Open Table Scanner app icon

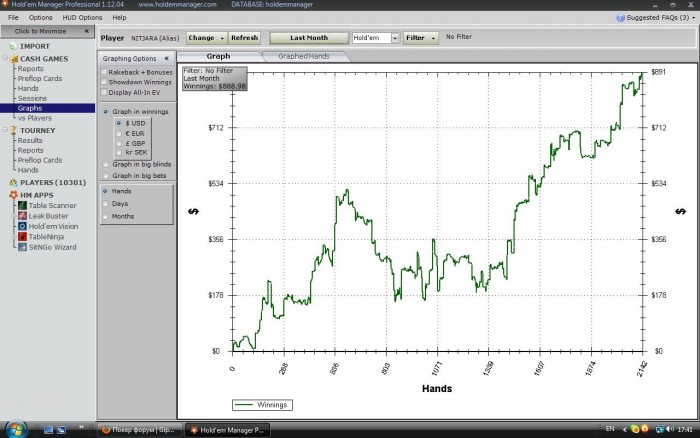click(22, 205)
